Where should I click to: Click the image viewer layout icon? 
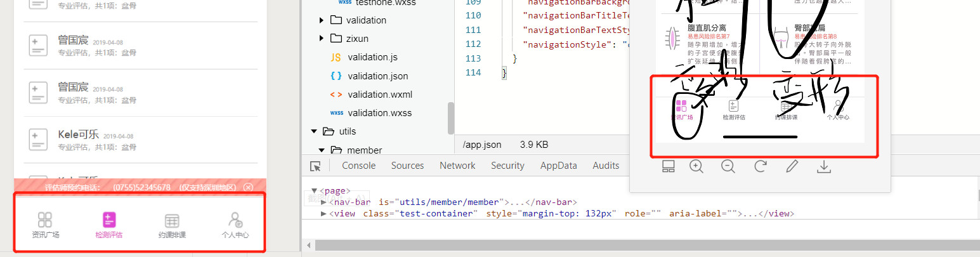click(x=668, y=166)
